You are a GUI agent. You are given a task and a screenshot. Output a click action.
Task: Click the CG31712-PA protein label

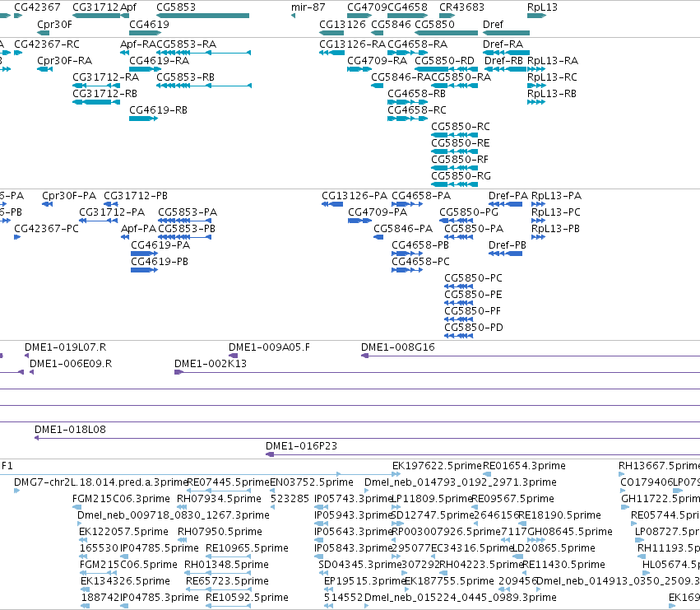click(x=112, y=212)
